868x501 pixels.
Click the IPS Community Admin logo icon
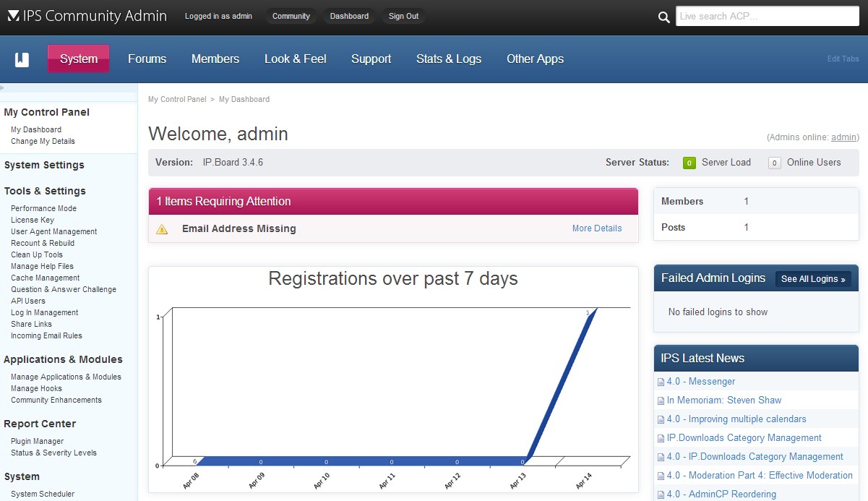coord(14,16)
